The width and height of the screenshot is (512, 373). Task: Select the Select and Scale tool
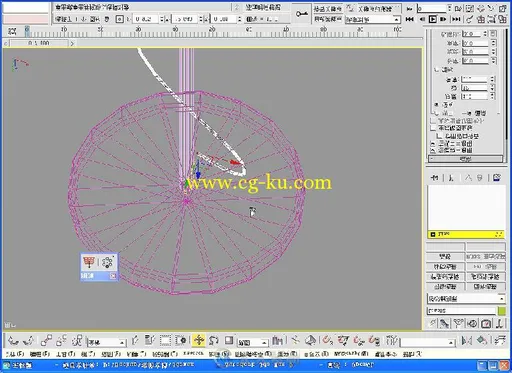[x=229, y=341]
